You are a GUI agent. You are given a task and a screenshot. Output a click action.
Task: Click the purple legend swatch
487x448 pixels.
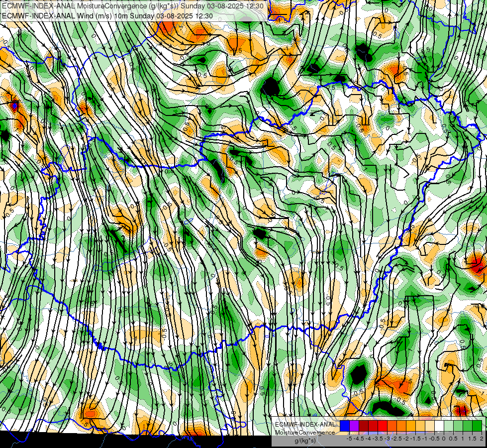[x=354, y=426]
